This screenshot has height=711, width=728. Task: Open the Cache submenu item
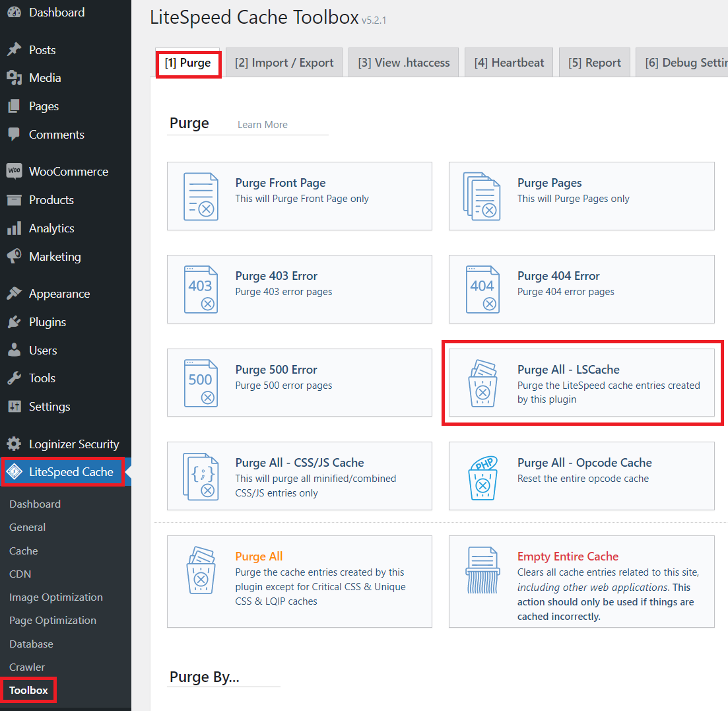point(24,551)
